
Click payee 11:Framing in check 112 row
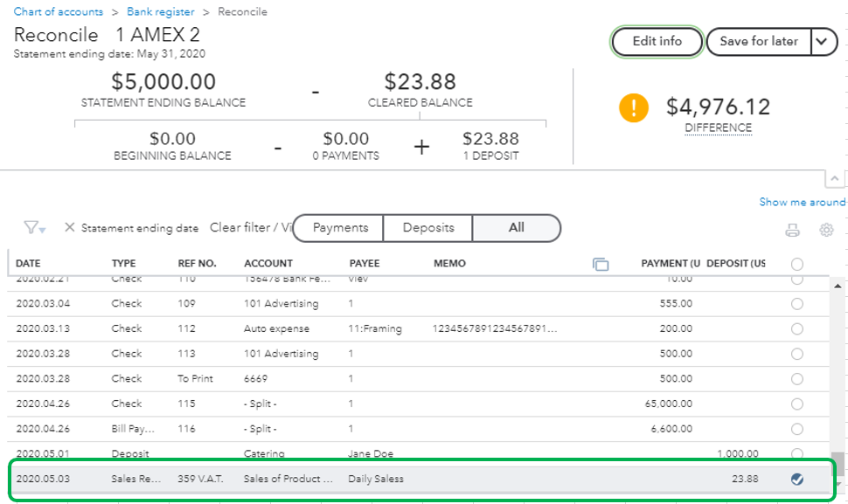tap(375, 328)
